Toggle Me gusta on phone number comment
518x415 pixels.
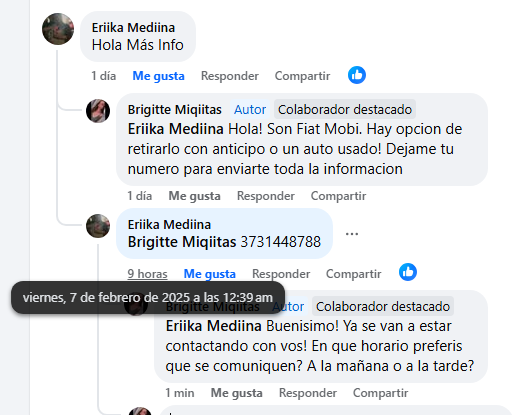(x=210, y=274)
